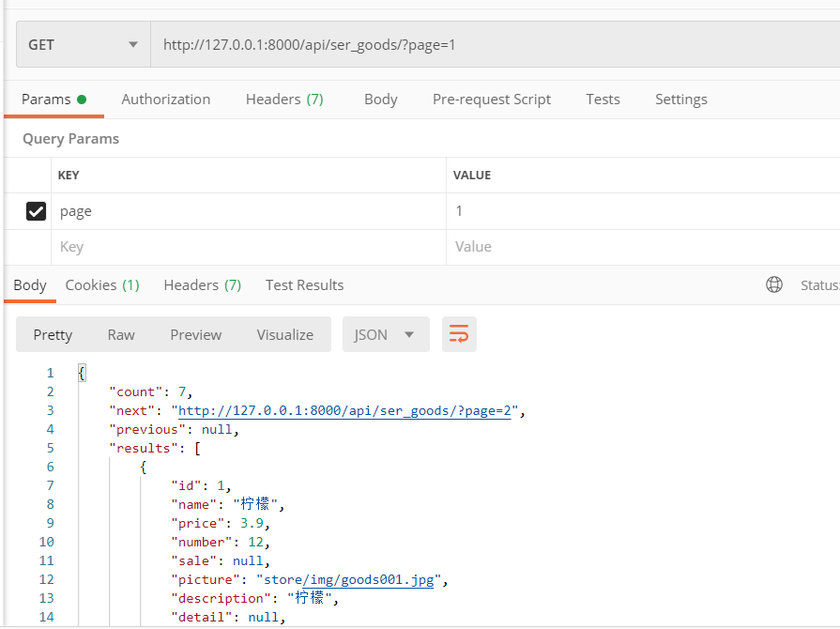Click the "price" value 3.9
The width and height of the screenshot is (840, 629).
tap(252, 524)
